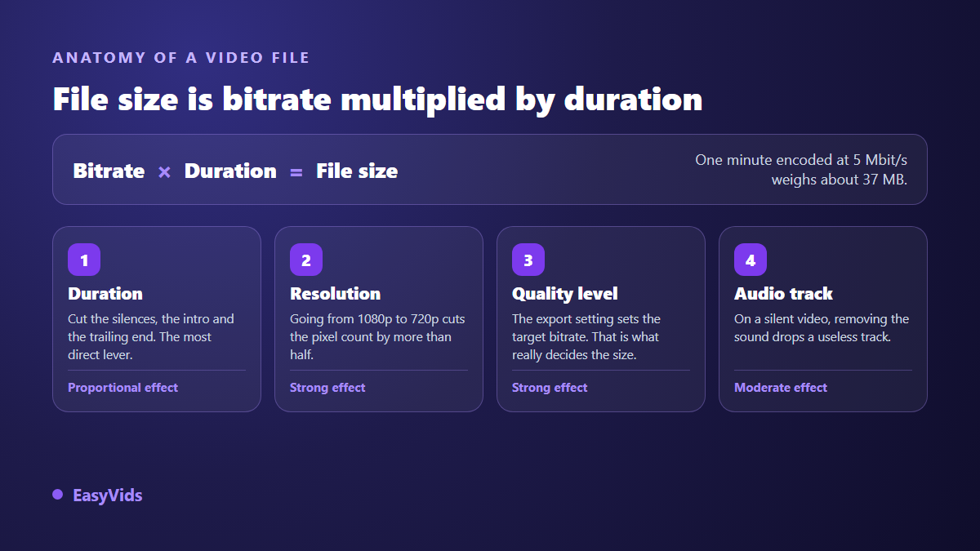Click the 'Quality level' card heading
The width and height of the screenshot is (980, 551).
[565, 293]
